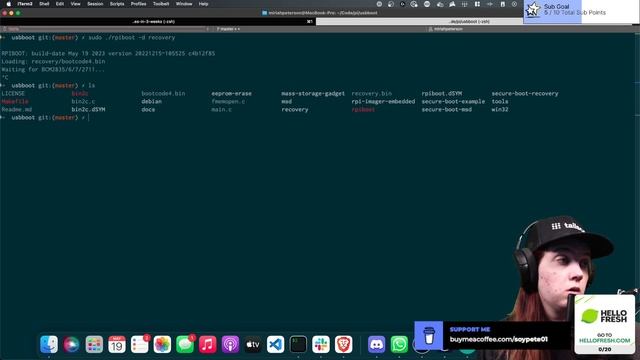
Task: Click the msd directory name
Action: [287, 102]
